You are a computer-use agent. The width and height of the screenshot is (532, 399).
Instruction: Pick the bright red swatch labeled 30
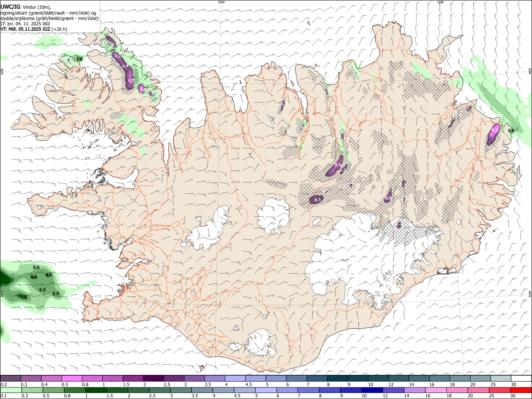coord(521,390)
